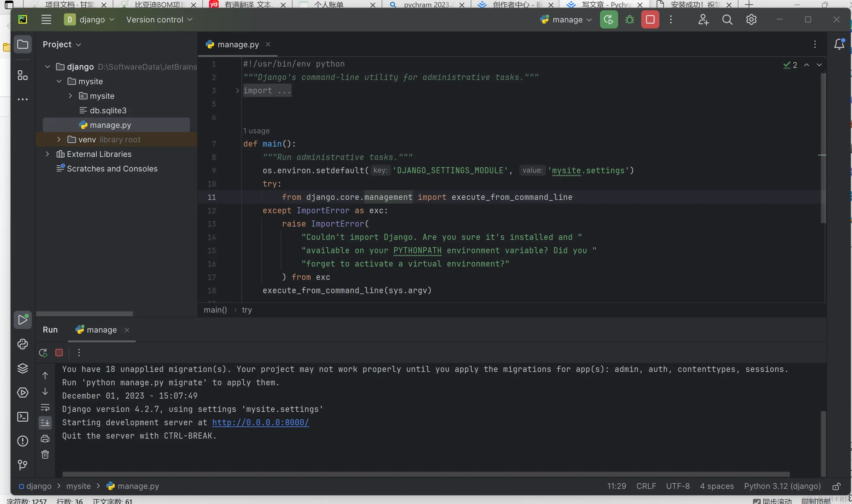
Task: Stop the running manage process with the red stop button
Action: point(650,20)
